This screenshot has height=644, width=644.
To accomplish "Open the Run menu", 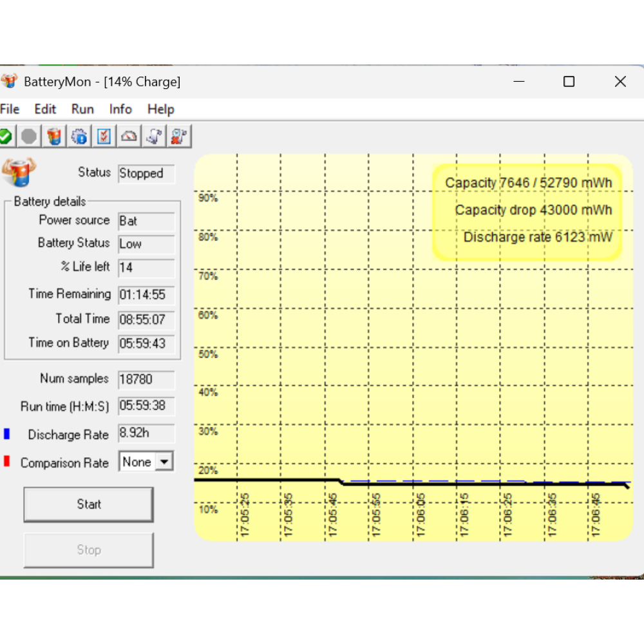I will click(82, 109).
